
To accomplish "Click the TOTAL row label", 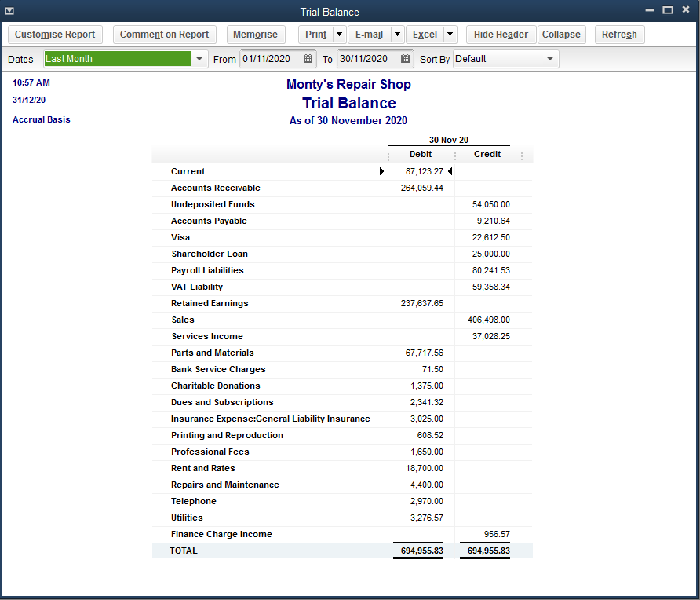I will pos(184,551).
